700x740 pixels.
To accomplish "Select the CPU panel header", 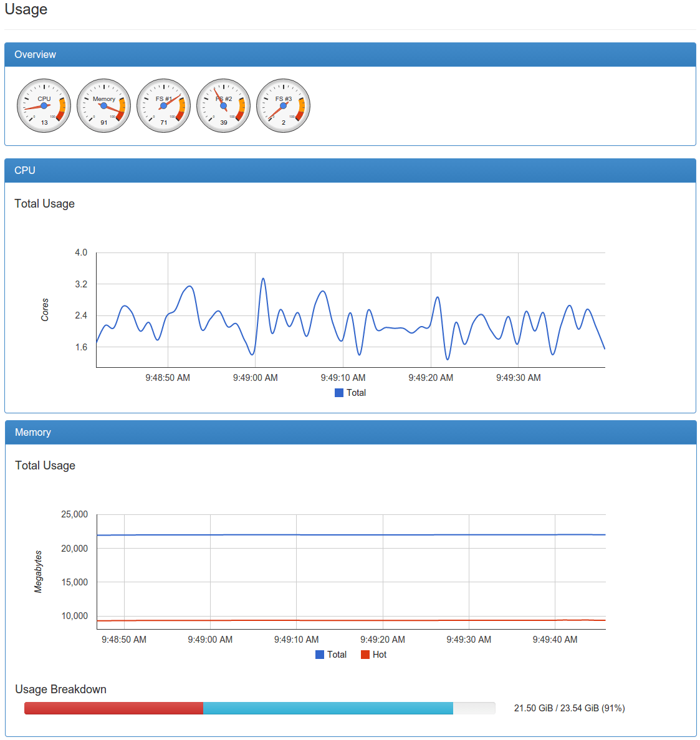I will coord(350,171).
